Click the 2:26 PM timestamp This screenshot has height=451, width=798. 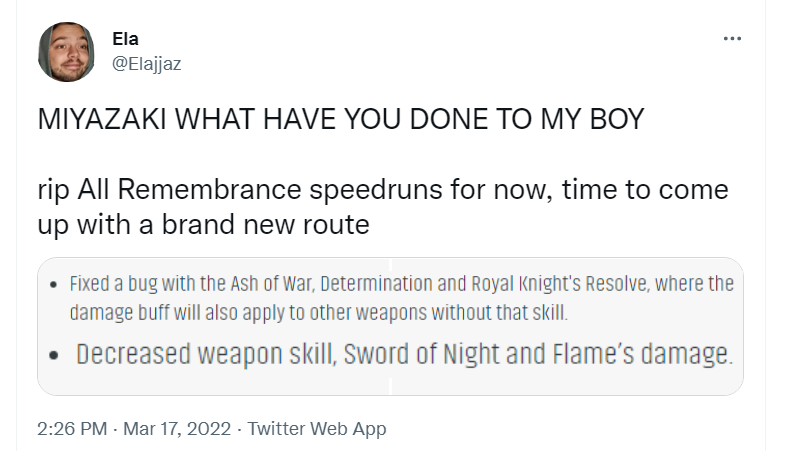72,429
